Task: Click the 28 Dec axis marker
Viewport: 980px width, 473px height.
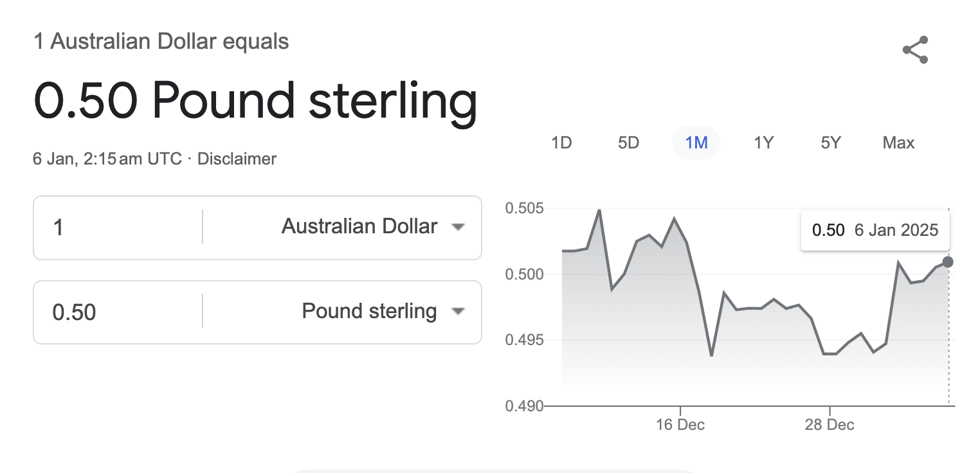Action: tap(830, 424)
